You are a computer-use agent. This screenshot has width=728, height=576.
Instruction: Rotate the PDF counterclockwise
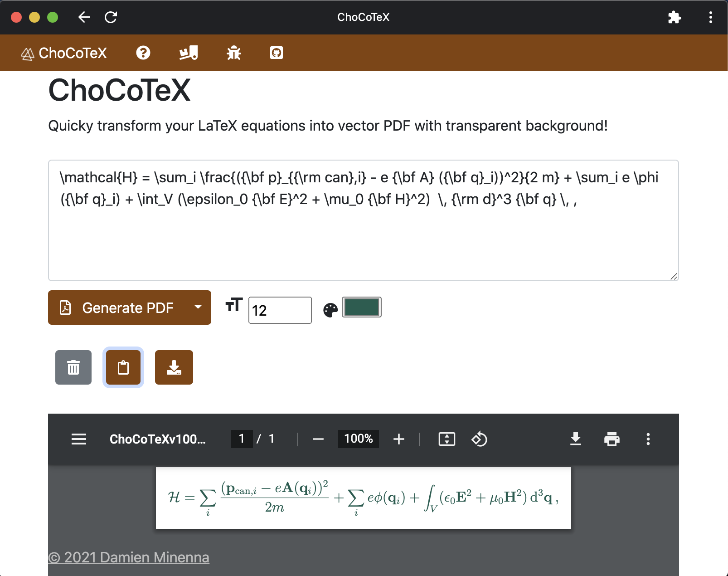click(480, 439)
